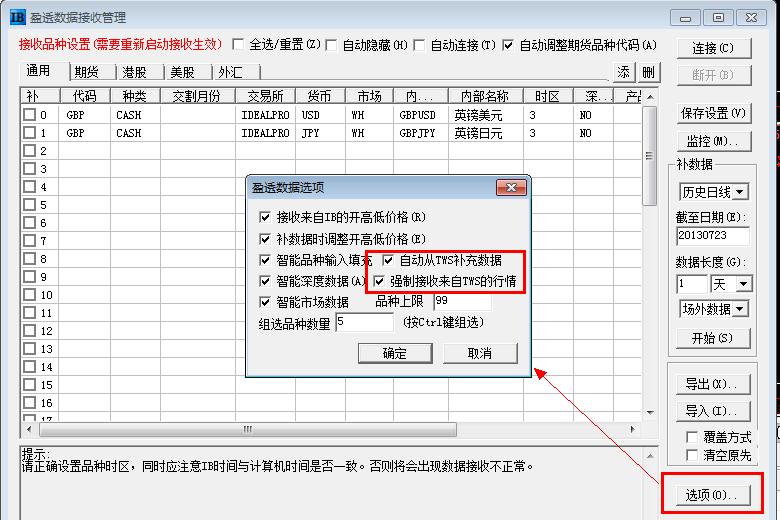Click the 品种上限 input field
Viewport: 780px width, 520px height.
(x=463, y=301)
